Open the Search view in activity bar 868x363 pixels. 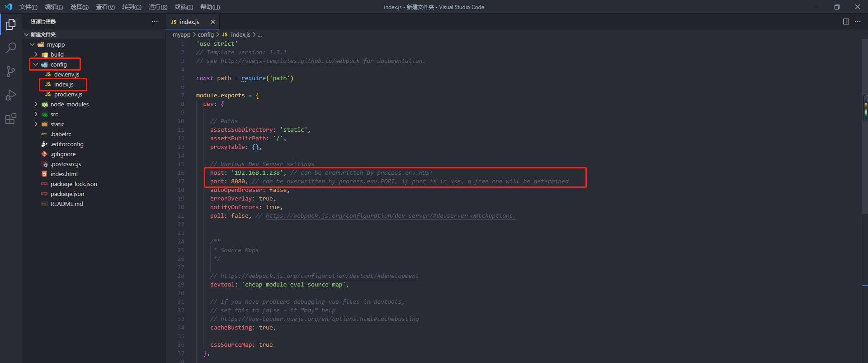[x=11, y=48]
